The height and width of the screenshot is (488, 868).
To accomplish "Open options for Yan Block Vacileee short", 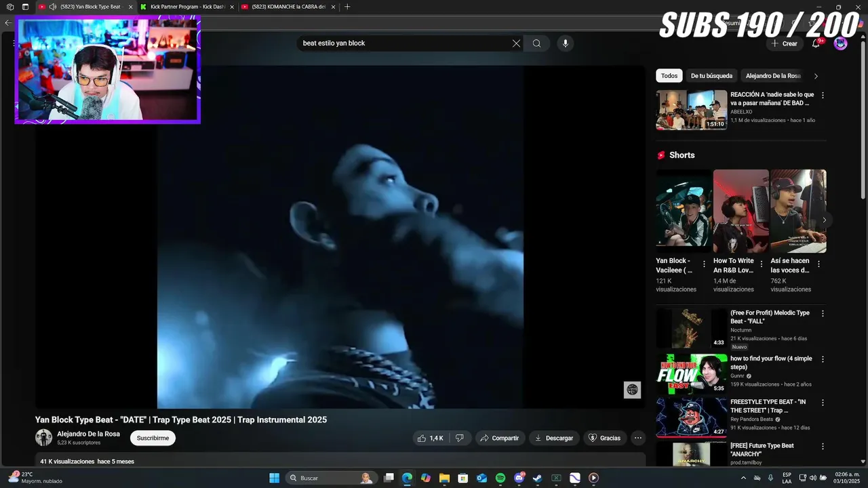I will pyautogui.click(x=704, y=264).
